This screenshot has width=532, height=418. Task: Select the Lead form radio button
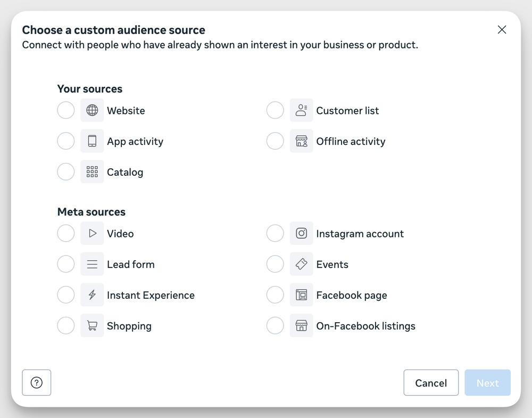[66, 265]
